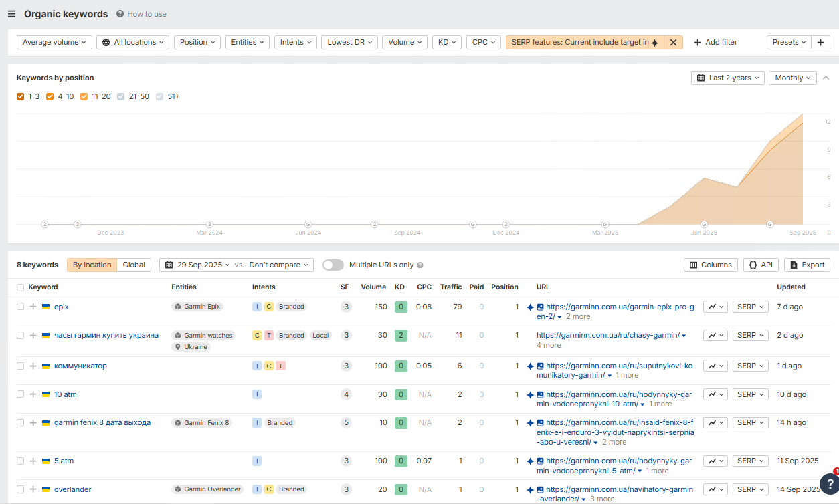839x504 pixels.
Task: Open position trend chart for часы гармин row
Action: pyautogui.click(x=715, y=335)
